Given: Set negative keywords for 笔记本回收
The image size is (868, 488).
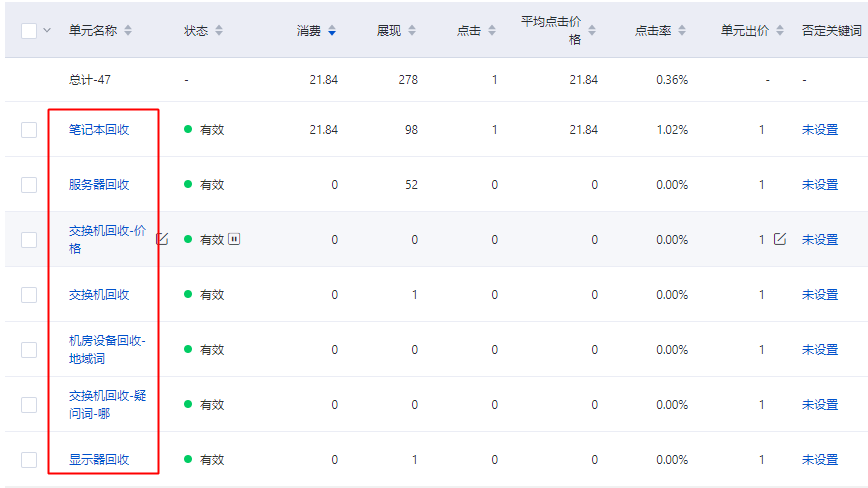Looking at the screenshot, I should coord(820,130).
